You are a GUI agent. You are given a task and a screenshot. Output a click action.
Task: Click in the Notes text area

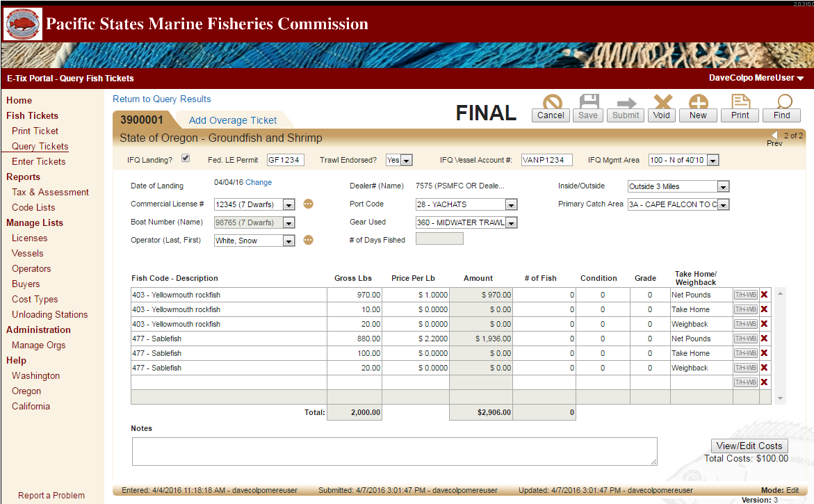tap(395, 451)
